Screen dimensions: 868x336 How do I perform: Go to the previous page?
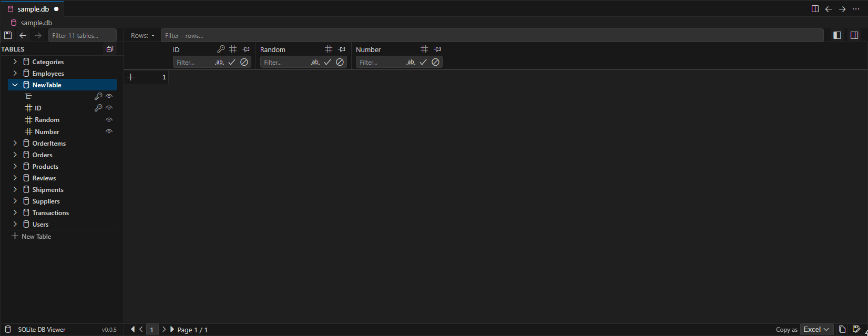pyautogui.click(x=141, y=329)
